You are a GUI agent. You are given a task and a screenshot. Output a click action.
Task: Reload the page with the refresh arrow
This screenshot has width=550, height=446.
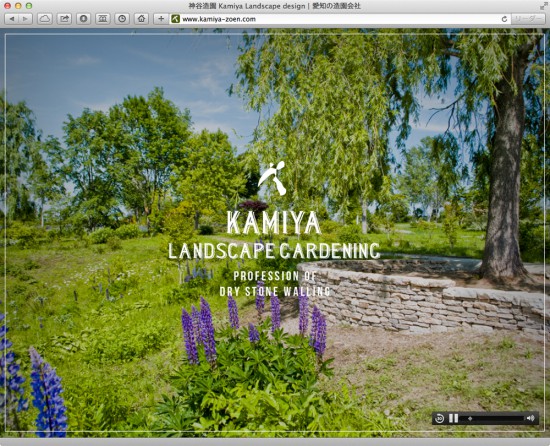(504, 19)
